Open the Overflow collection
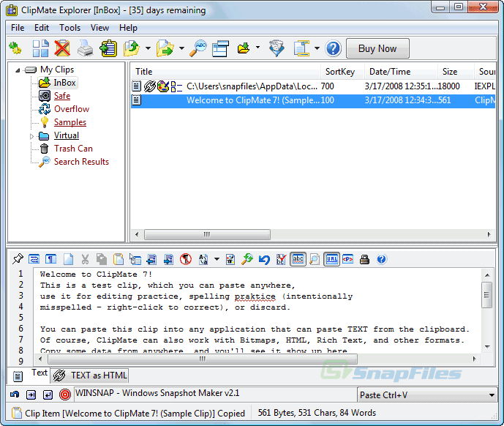Image resolution: width=504 pixels, height=426 pixels. pyautogui.click(x=72, y=109)
